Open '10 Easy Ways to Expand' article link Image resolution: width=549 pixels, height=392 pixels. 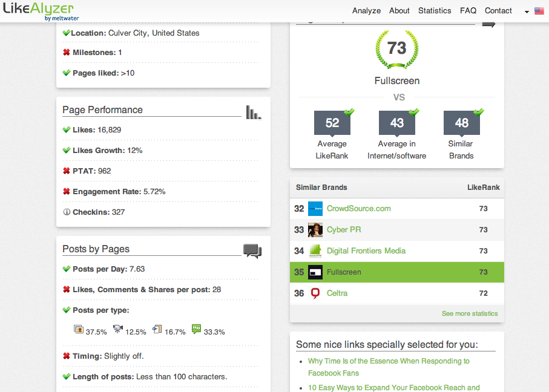pyautogui.click(x=393, y=387)
